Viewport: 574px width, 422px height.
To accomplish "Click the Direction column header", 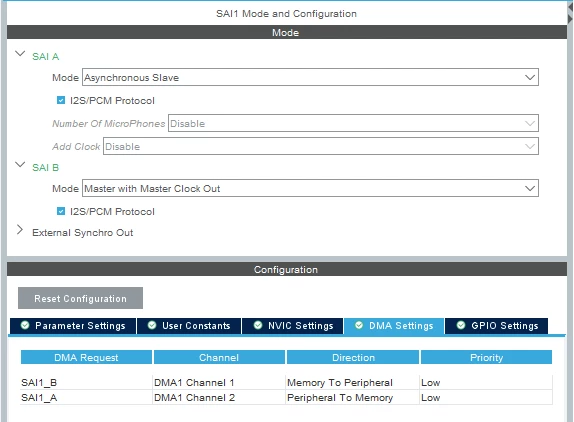I will coord(353,357).
